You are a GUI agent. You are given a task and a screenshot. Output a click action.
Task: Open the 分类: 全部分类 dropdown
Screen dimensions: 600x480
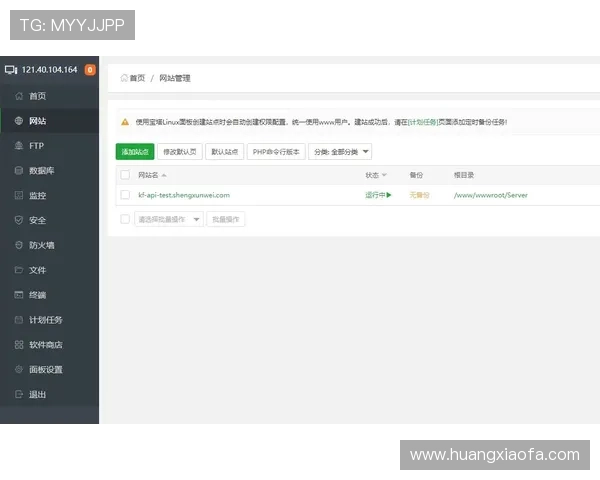tap(340, 152)
